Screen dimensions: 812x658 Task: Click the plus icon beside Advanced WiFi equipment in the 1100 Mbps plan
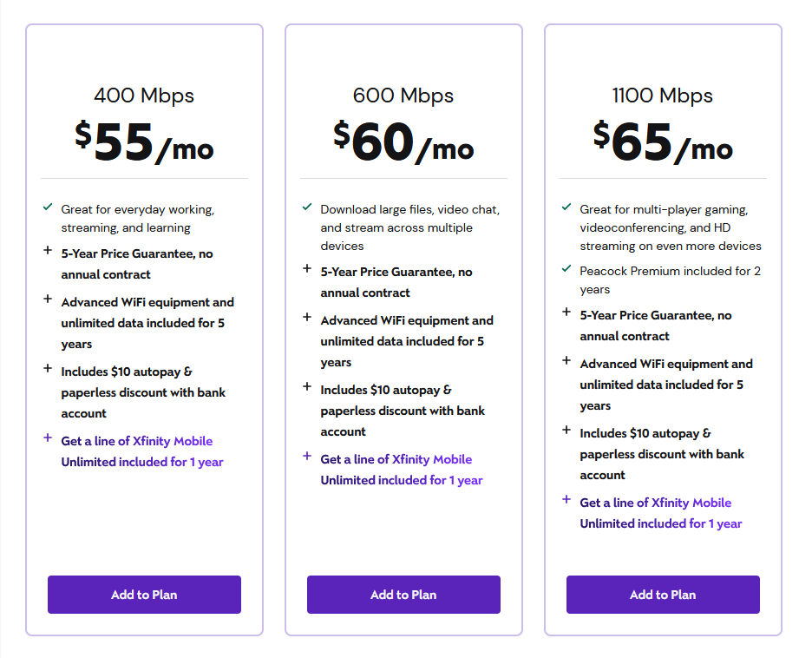(566, 360)
